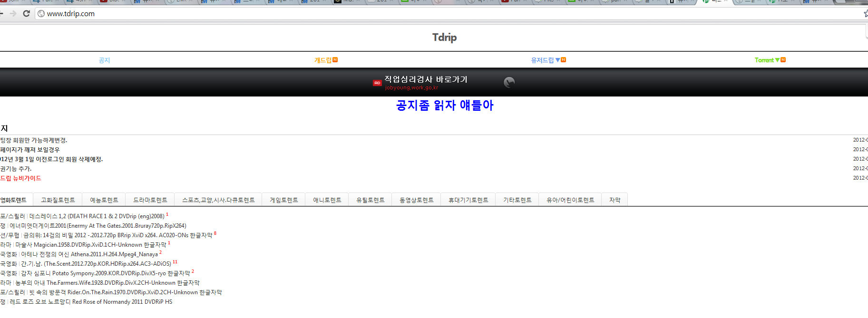Open notice 권기능 추가

coord(16,169)
